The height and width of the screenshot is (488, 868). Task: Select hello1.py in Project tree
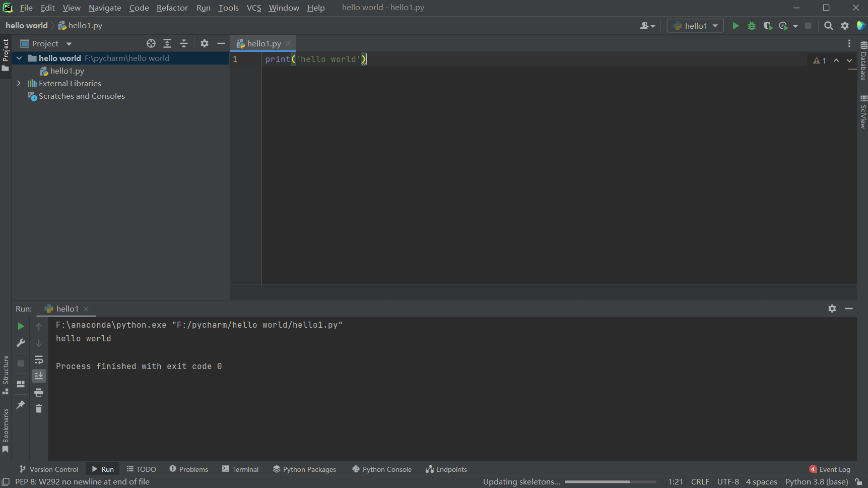point(62,71)
